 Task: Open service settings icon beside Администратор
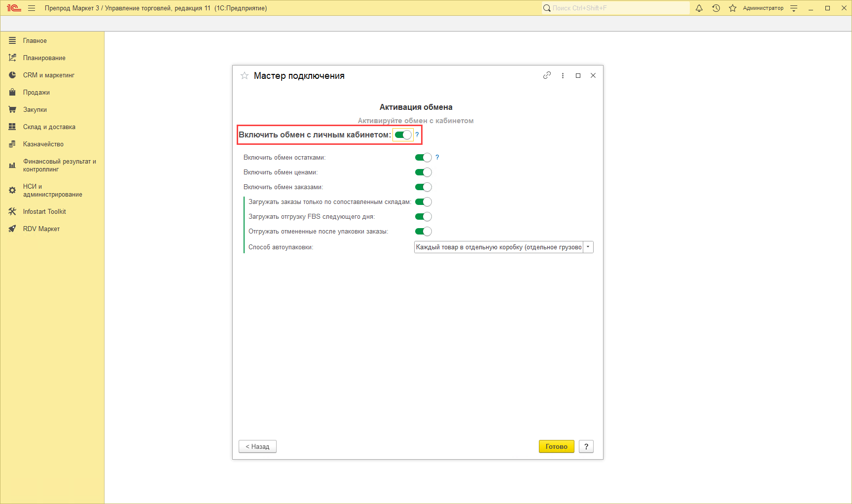[794, 8]
